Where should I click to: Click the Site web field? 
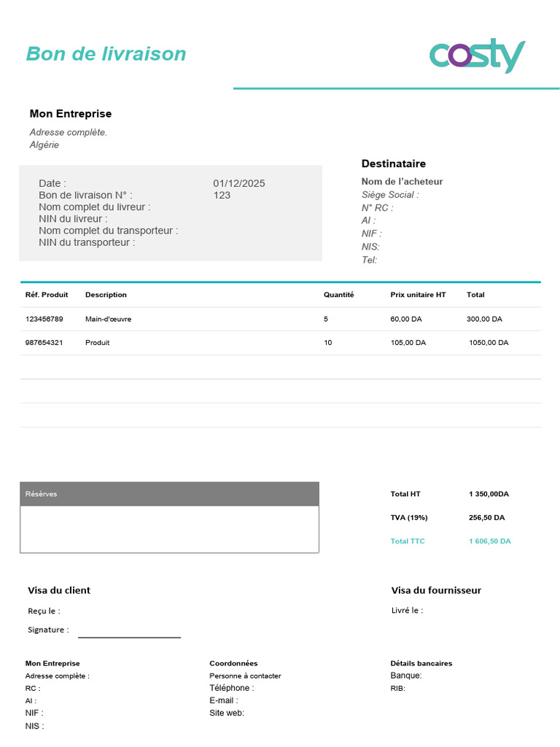(227, 713)
